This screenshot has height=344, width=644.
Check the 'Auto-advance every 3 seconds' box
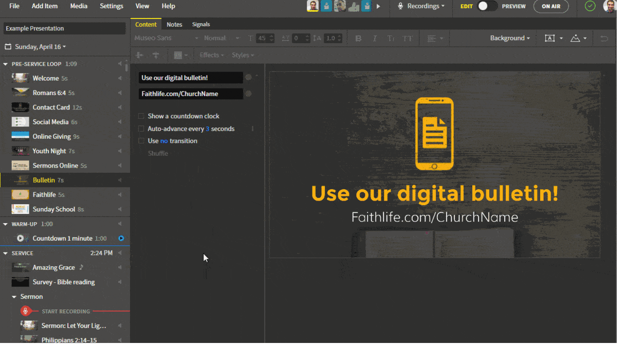pyautogui.click(x=141, y=129)
